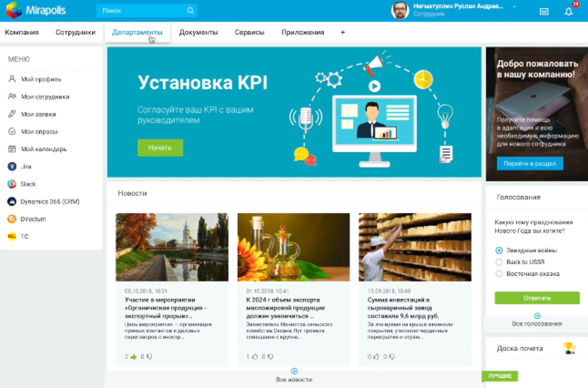Open the Все новости link
This screenshot has width=588, height=388.
click(294, 380)
